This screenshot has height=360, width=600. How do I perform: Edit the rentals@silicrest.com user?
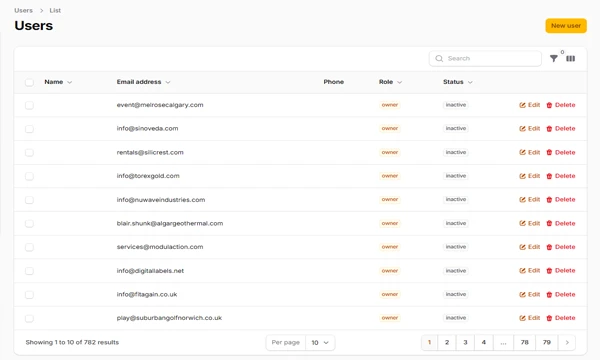pyautogui.click(x=530, y=152)
